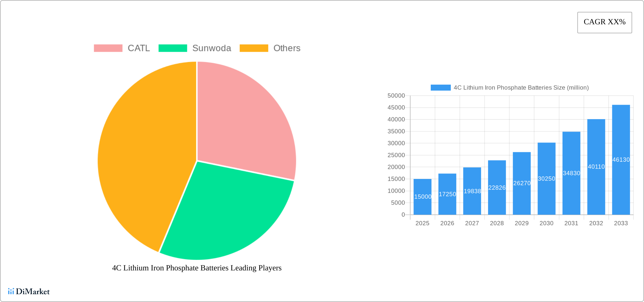
Task: Click the orange Others legend color box
Action: tap(254, 48)
